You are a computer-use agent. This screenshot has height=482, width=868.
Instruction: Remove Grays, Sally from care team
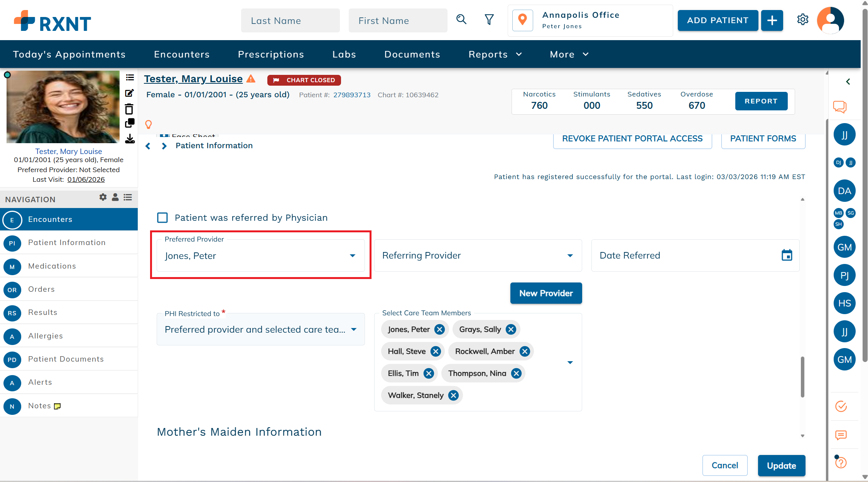click(x=511, y=329)
